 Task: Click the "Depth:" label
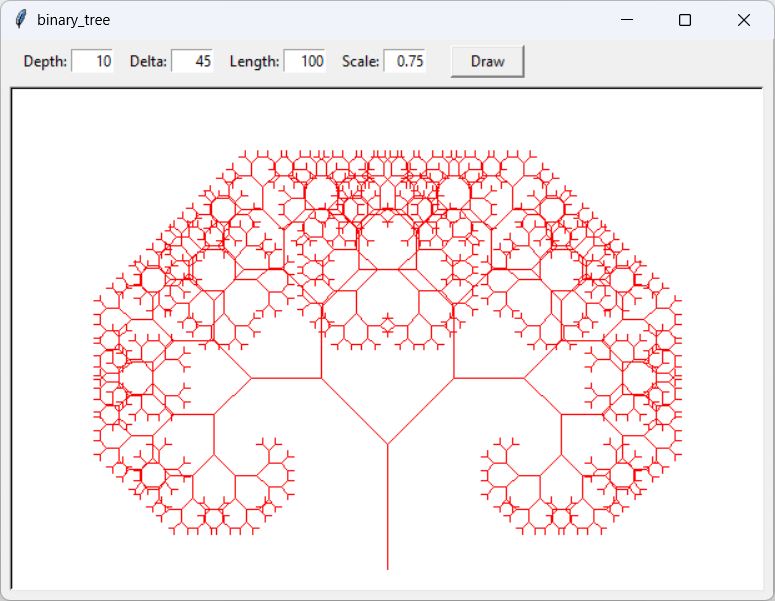45,61
